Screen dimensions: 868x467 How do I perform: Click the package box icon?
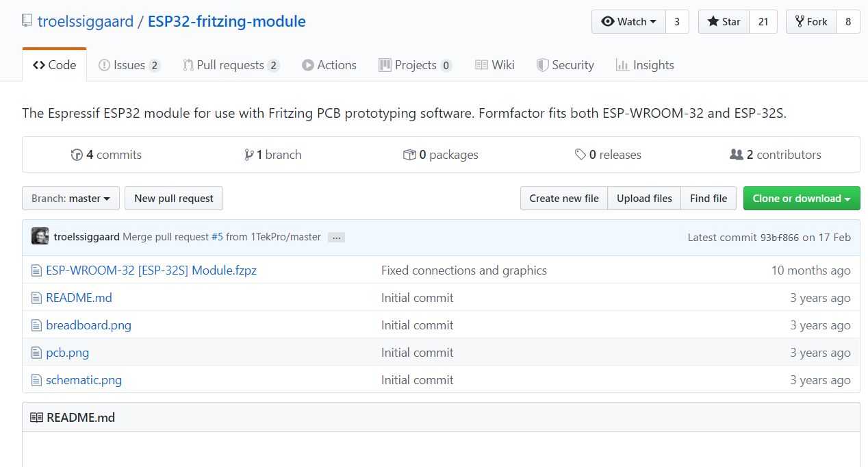click(409, 155)
